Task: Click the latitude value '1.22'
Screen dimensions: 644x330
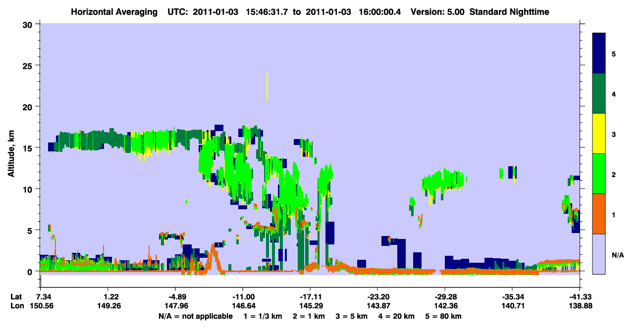Action: (x=110, y=297)
